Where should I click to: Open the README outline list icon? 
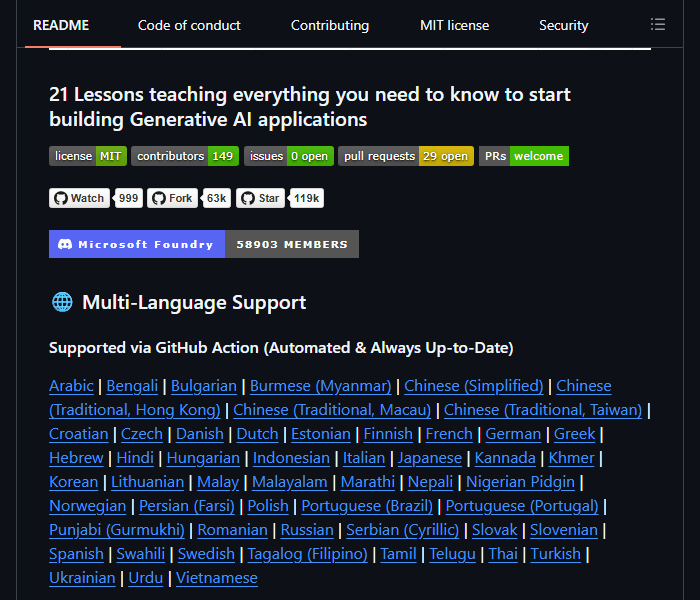click(x=658, y=24)
